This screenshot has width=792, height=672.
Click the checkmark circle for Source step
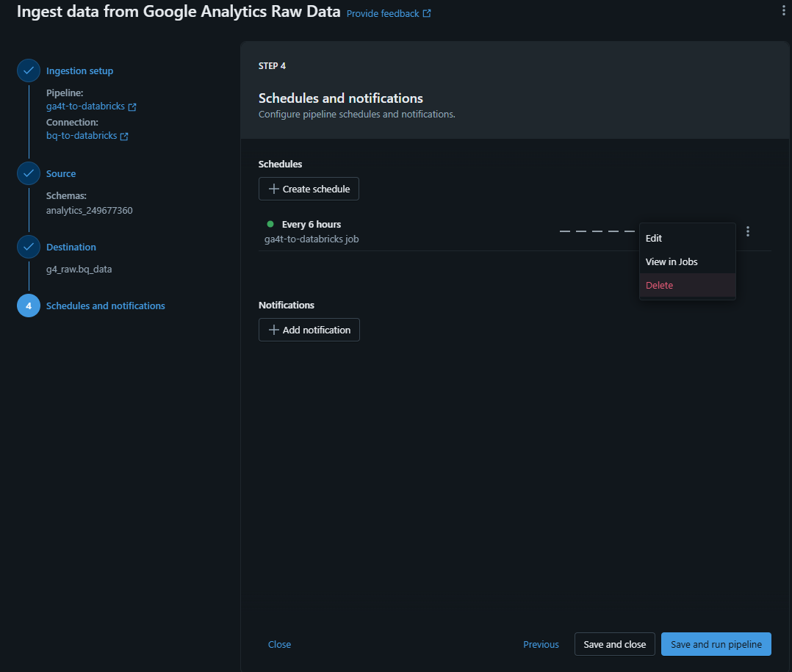pyautogui.click(x=29, y=173)
